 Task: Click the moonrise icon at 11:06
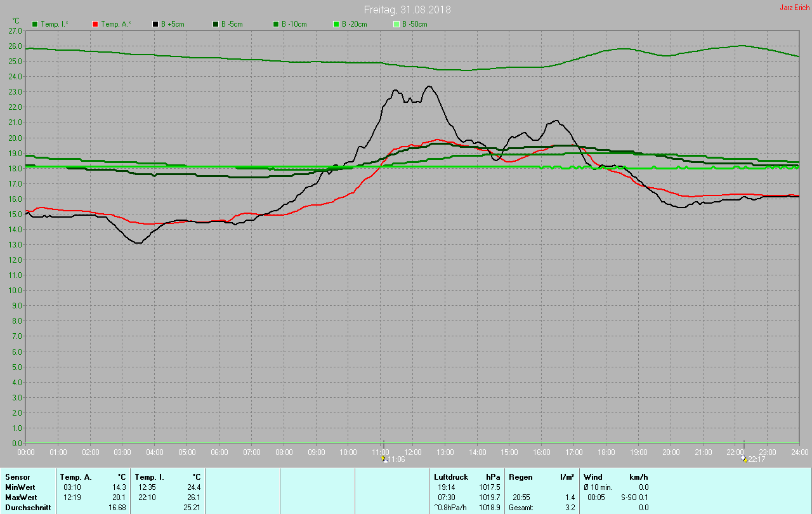(384, 459)
